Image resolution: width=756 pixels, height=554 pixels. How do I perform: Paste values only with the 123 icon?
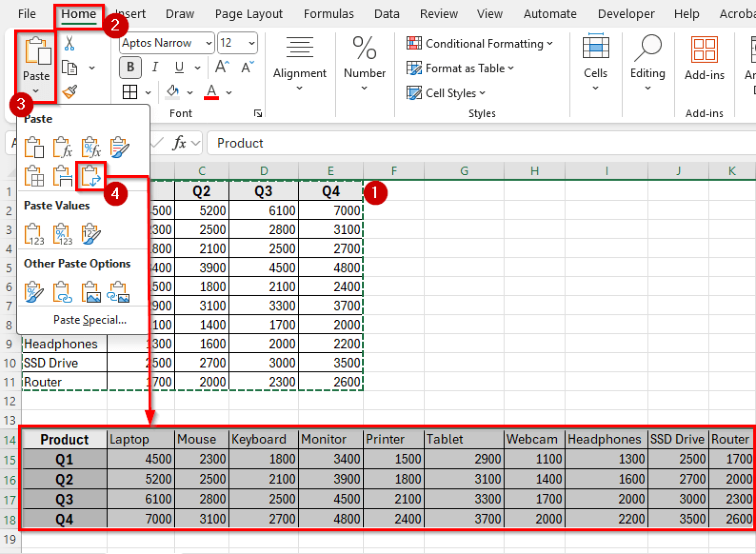point(33,233)
